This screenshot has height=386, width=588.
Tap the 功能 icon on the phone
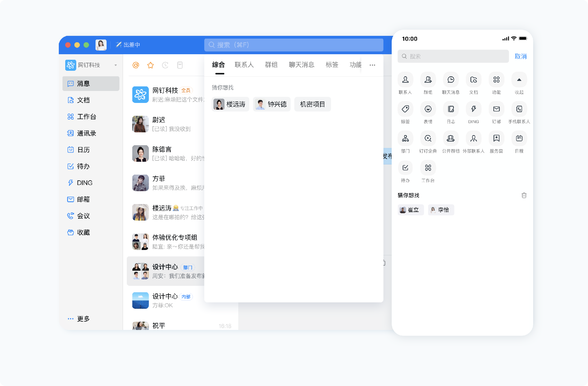(496, 80)
